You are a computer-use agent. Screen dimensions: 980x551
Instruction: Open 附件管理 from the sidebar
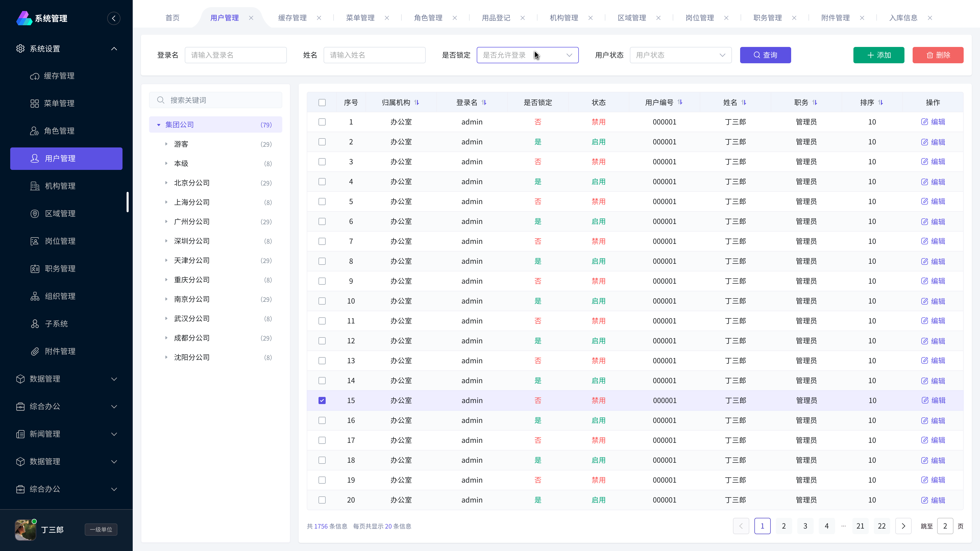60,351
